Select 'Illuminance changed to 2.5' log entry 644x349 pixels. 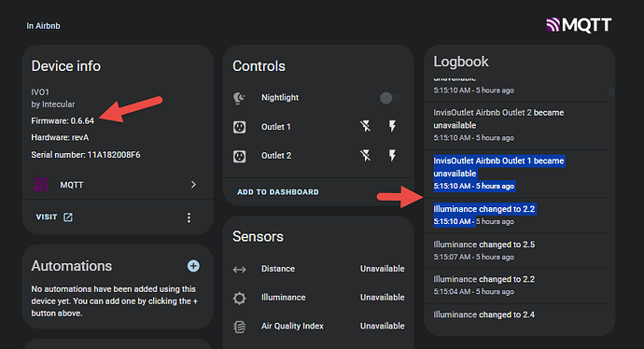(x=515, y=250)
